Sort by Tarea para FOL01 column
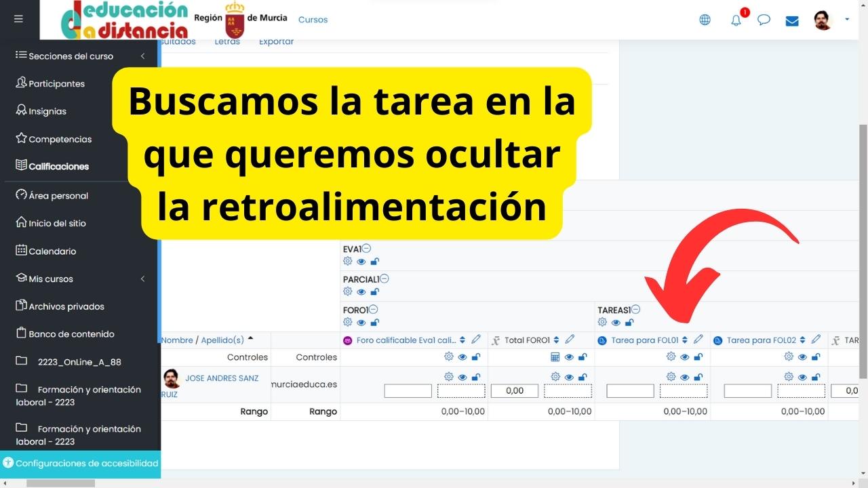This screenshot has width=868, height=488. click(x=685, y=340)
